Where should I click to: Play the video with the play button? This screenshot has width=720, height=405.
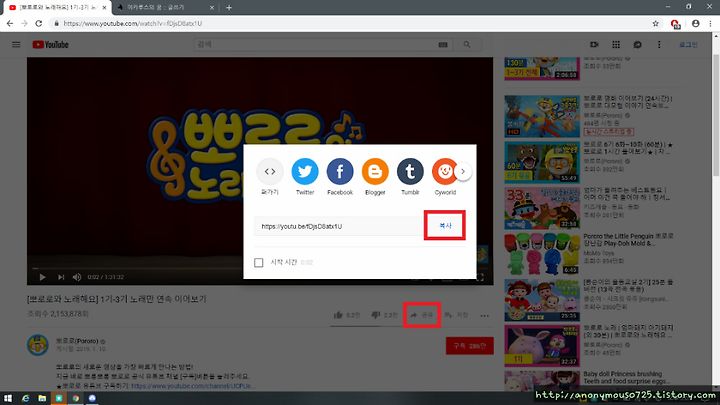pos(42,277)
